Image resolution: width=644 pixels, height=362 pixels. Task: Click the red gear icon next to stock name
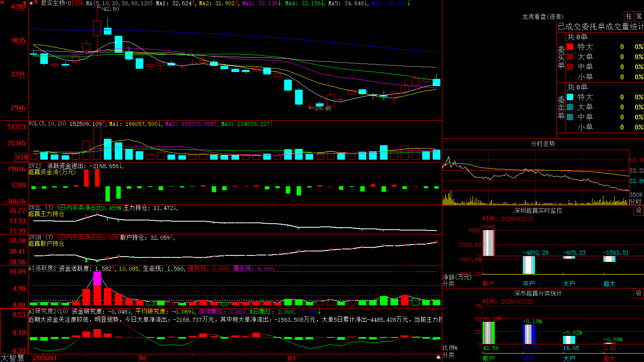[36, 2]
